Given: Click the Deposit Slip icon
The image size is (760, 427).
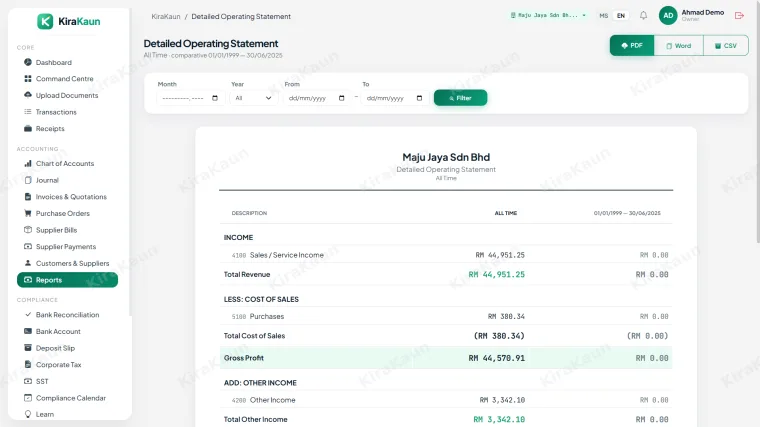Looking at the screenshot, I should point(28,348).
